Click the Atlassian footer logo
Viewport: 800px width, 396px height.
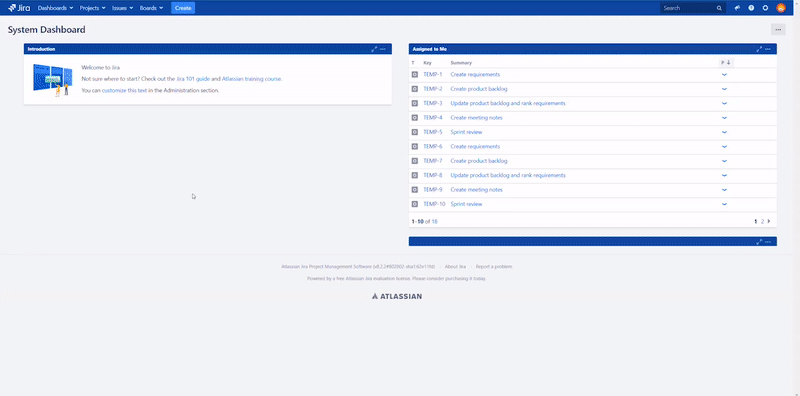click(x=397, y=296)
